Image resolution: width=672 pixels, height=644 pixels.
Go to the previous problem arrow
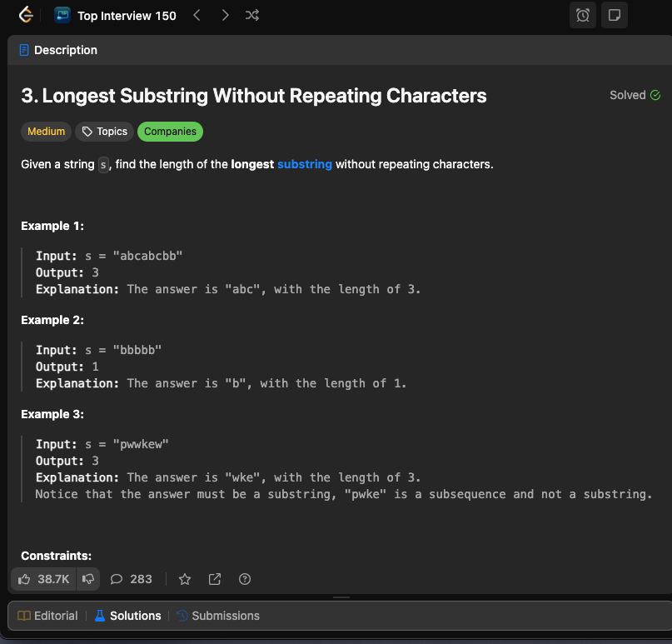tap(197, 16)
